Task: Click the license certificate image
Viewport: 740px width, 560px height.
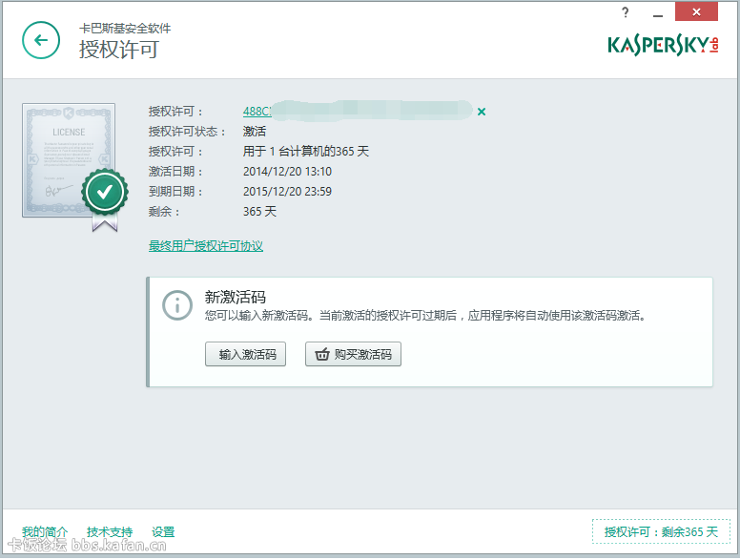Action: (69, 160)
